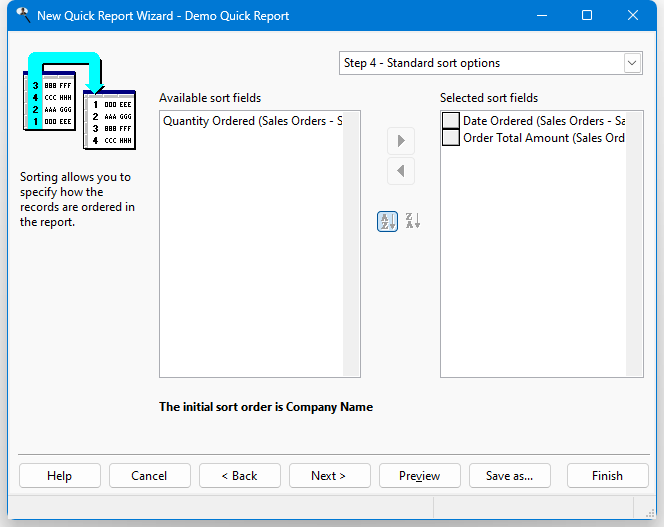Toggle checkbox next to Order Total Amount field

point(451,138)
